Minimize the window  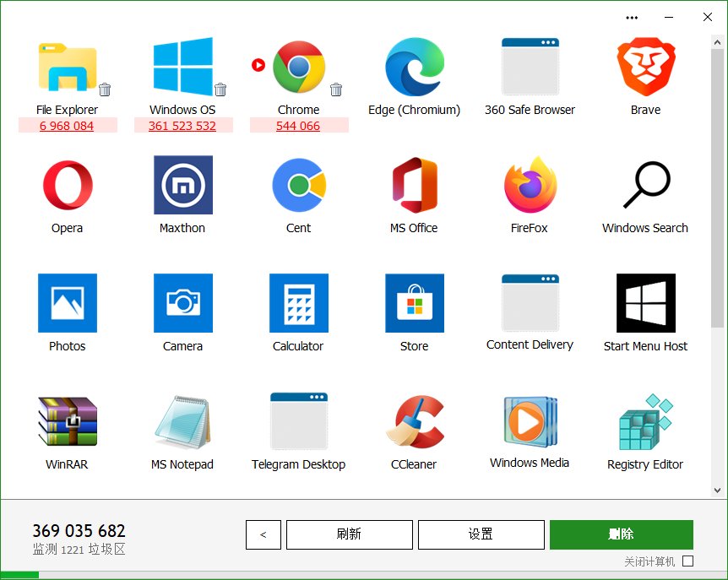pos(669,18)
